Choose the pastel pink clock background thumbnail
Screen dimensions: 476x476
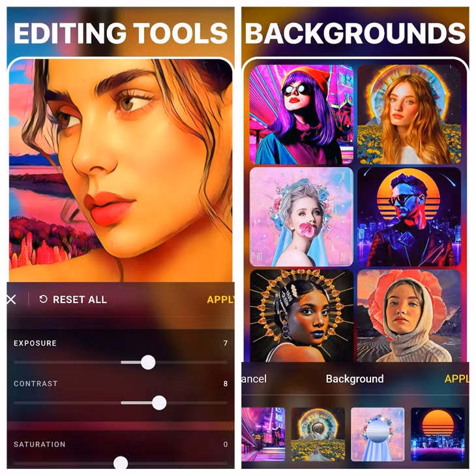coord(378,434)
